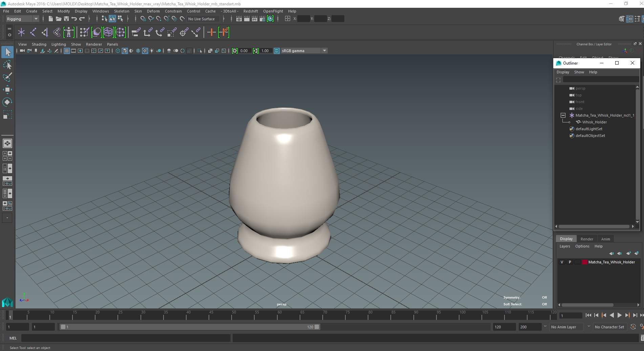
Task: Open the Redshift menu
Action: click(x=251, y=11)
